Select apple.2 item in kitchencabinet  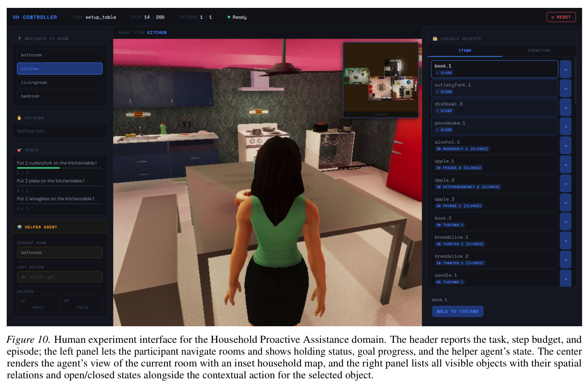[x=495, y=183]
